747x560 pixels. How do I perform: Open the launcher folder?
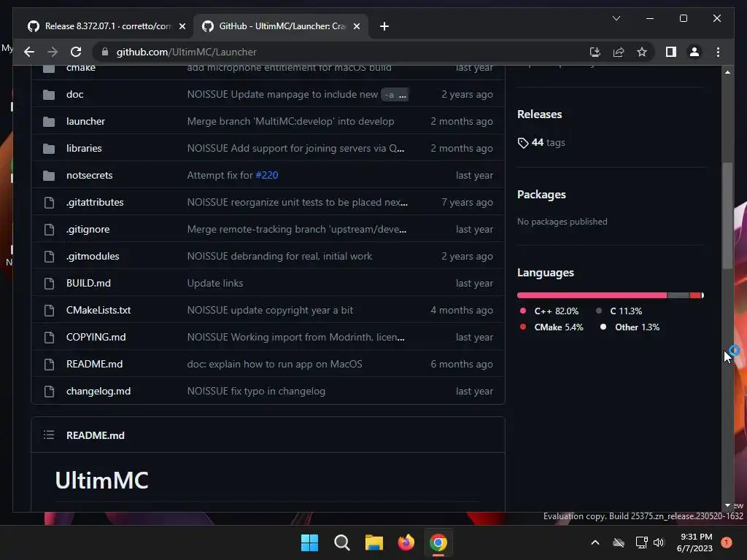(x=85, y=122)
